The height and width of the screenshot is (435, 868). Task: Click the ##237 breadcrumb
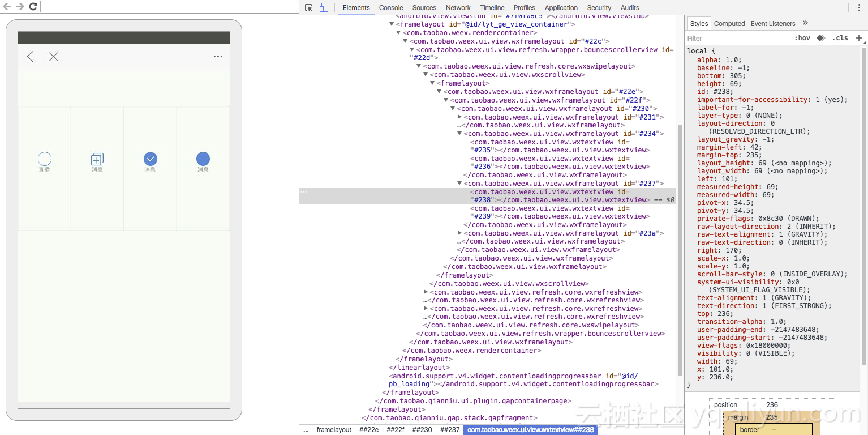tap(450, 430)
